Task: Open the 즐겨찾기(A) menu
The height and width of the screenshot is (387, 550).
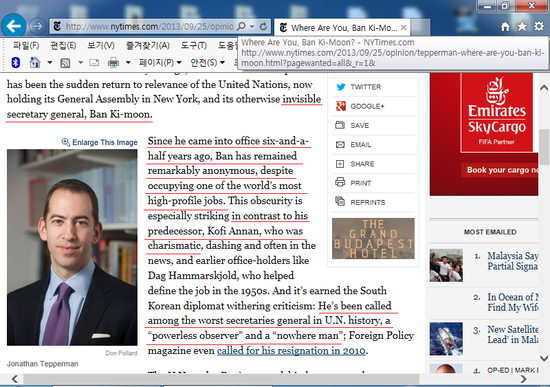Action: 148,46
